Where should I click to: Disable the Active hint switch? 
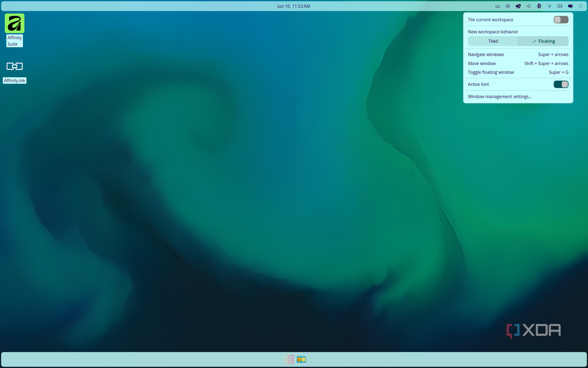561,84
